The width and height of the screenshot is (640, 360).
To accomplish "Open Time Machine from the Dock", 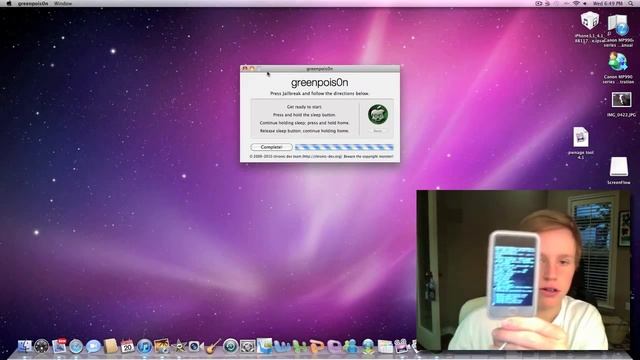I will coord(231,347).
